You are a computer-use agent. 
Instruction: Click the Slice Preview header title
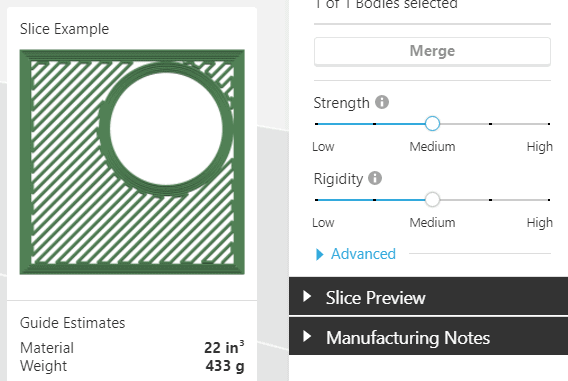tap(375, 298)
